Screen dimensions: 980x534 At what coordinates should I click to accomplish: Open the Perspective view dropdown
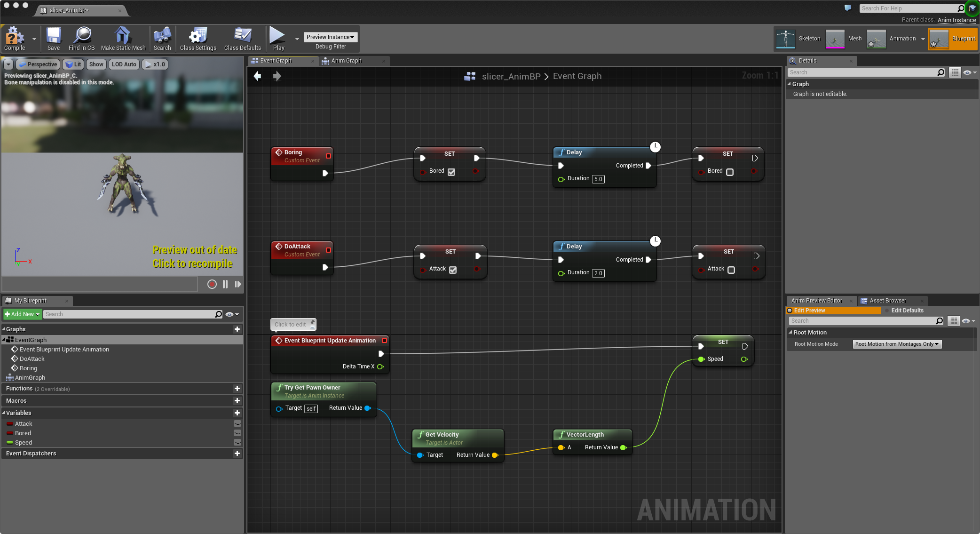click(38, 64)
